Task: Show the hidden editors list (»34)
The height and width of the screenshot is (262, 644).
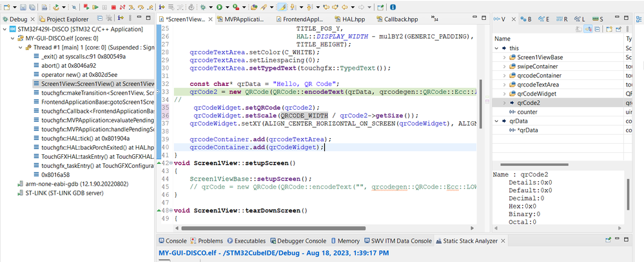Action: 434,19
